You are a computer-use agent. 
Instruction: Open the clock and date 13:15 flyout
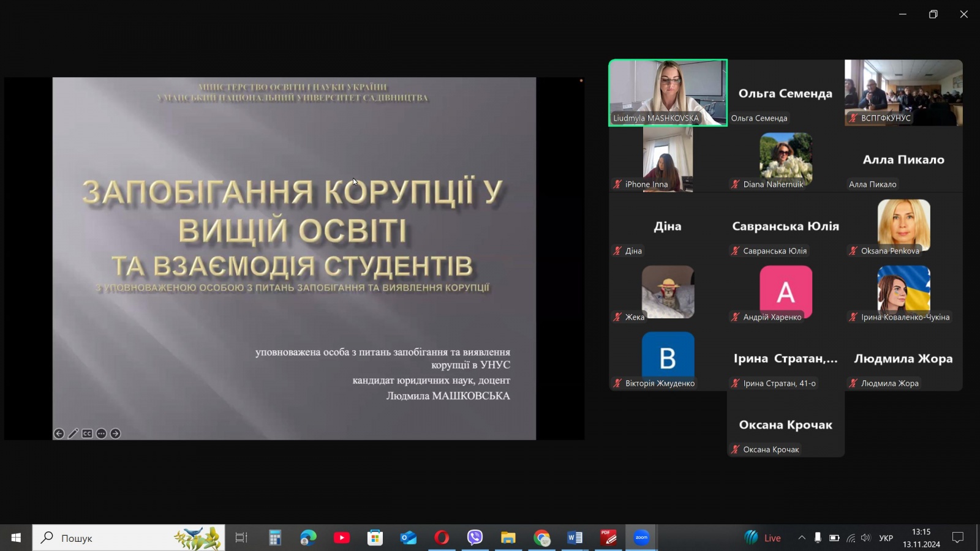point(921,538)
